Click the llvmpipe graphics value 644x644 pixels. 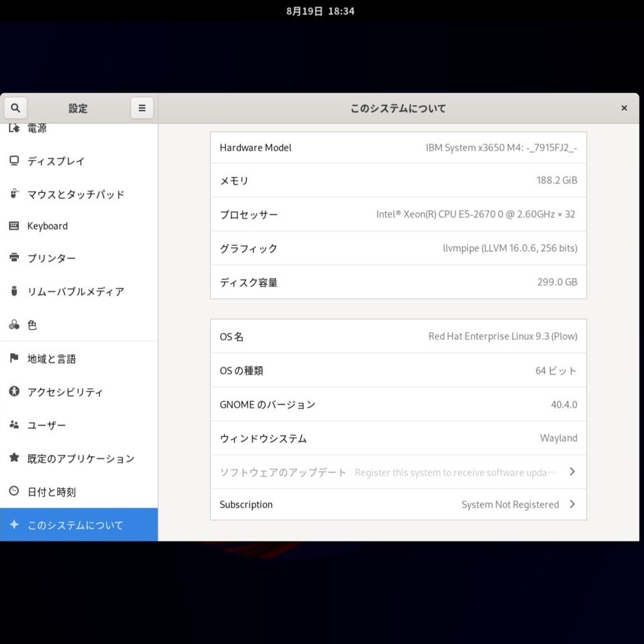[x=510, y=248]
